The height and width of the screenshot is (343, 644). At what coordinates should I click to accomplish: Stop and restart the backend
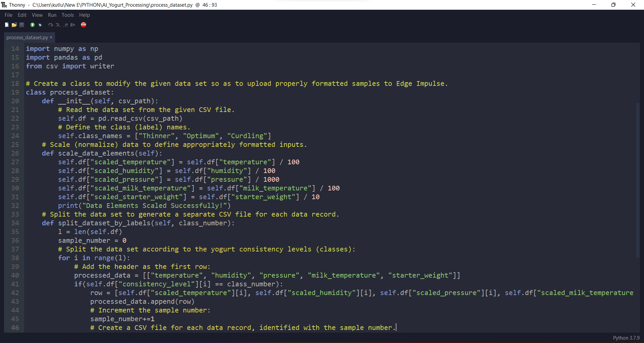[84, 25]
